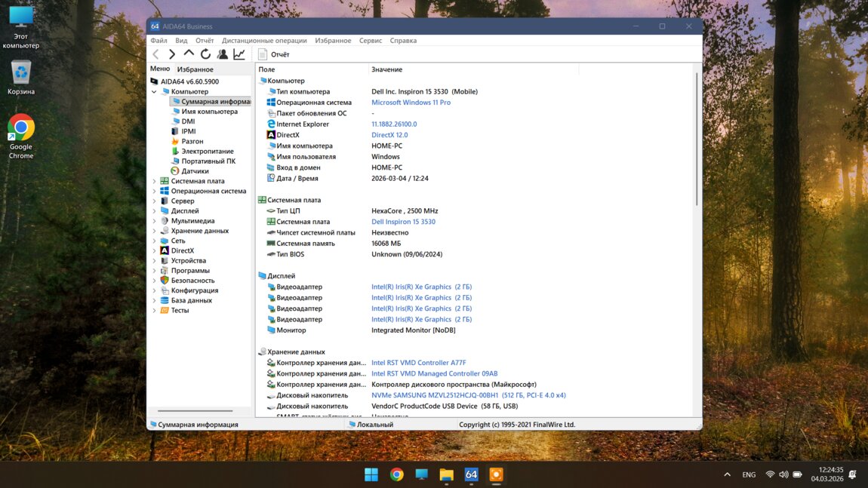Select Датчики in the tree
868x488 pixels.
click(x=195, y=171)
